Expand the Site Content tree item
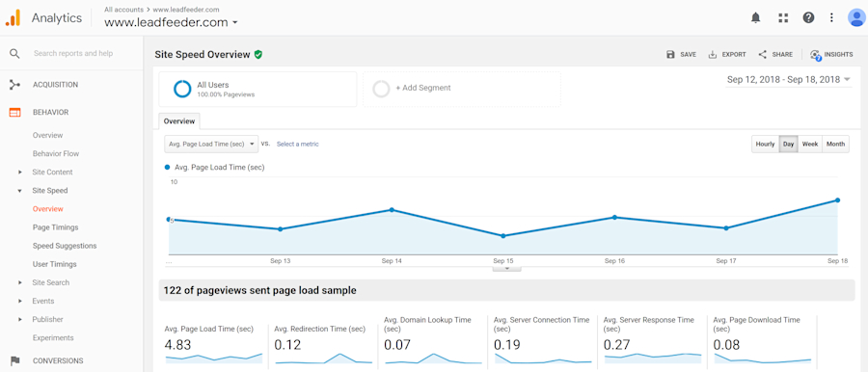 20,173
